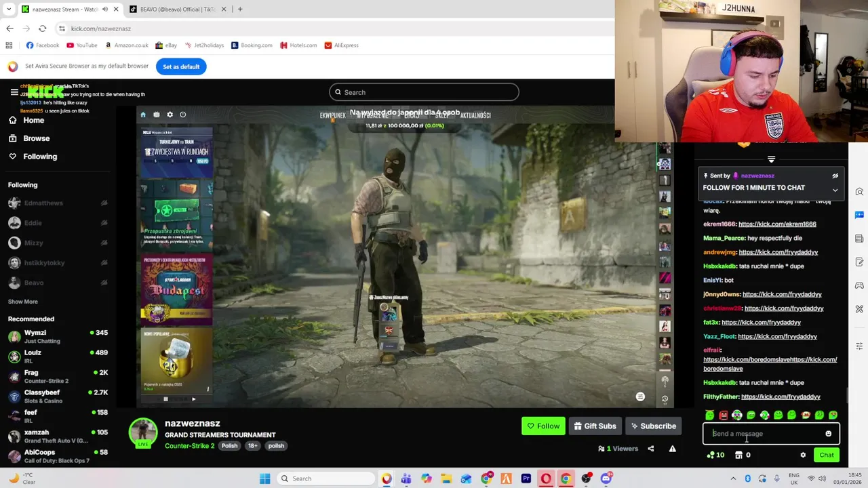The image size is (868, 488).
Task: Share the stream via share icon
Action: pyautogui.click(x=650, y=449)
